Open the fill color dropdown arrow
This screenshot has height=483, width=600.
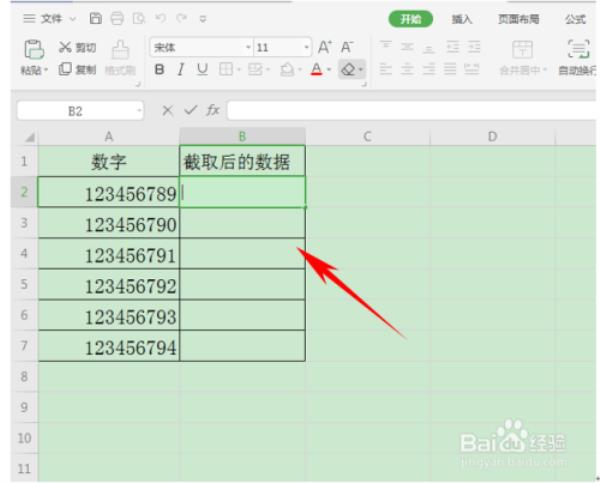pos(299,70)
